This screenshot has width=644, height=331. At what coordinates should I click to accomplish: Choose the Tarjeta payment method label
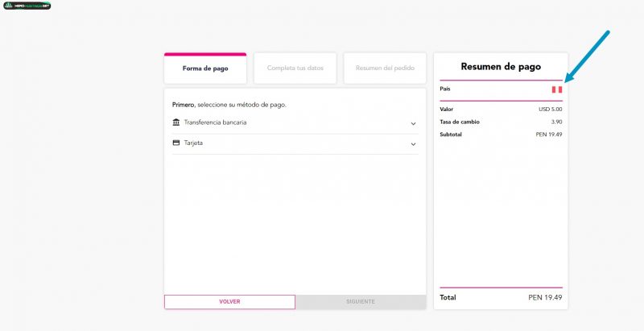(193, 143)
